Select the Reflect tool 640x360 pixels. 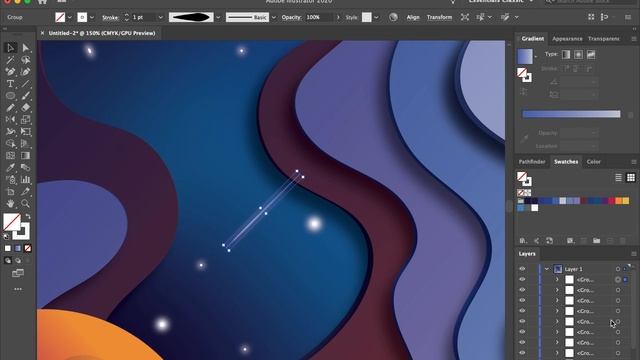pos(10,120)
